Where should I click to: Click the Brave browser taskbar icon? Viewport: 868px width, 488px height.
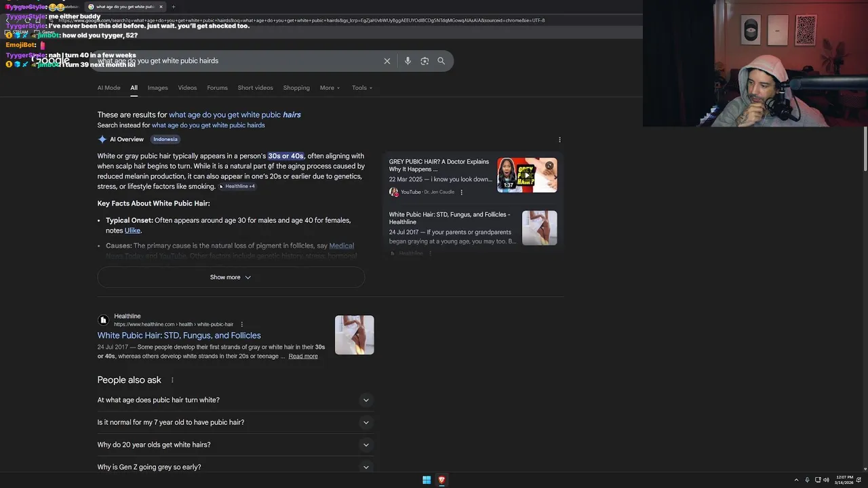(441, 480)
